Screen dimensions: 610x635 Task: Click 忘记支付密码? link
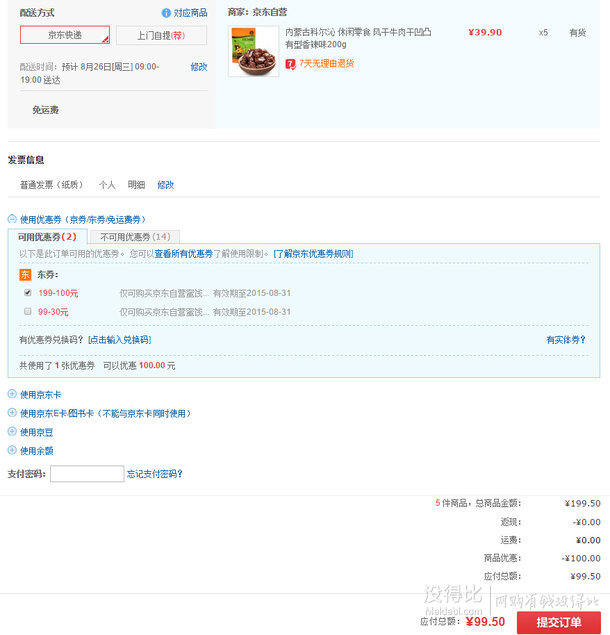[155, 474]
